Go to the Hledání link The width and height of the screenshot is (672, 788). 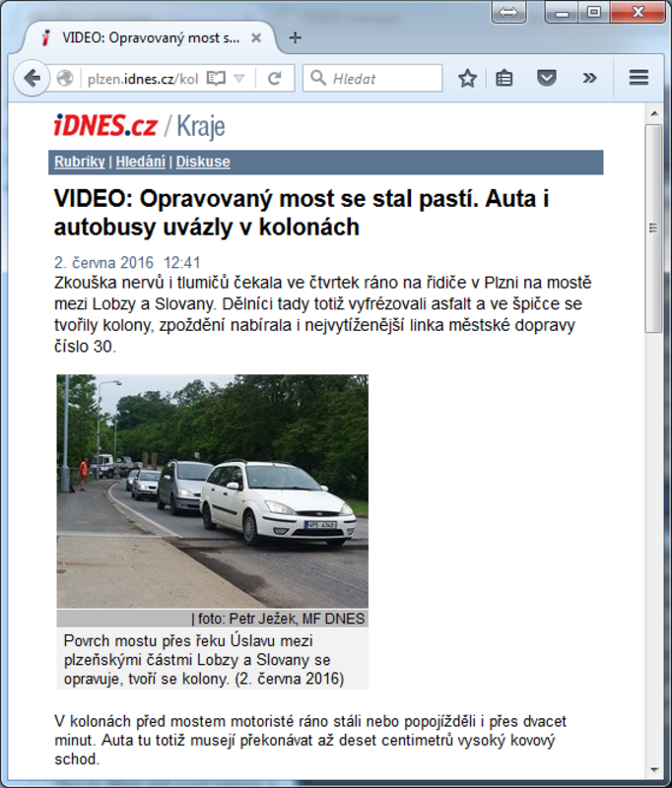(140, 163)
